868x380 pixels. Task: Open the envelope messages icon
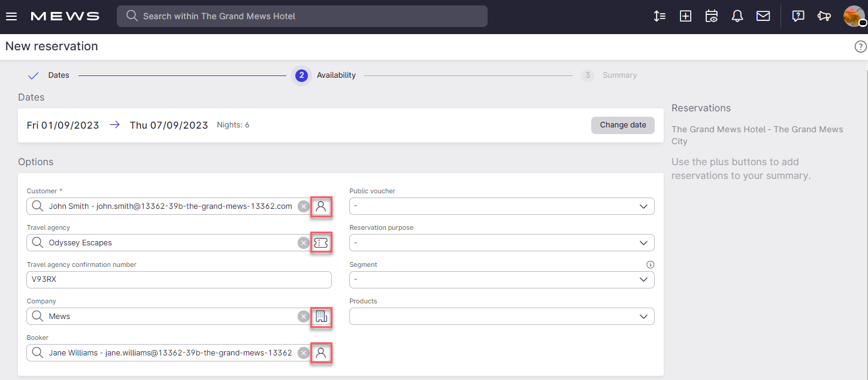coord(763,16)
